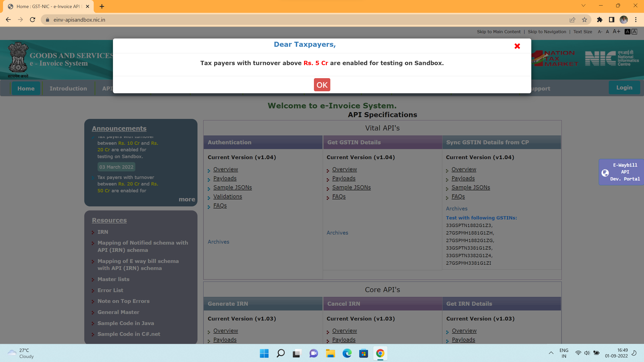Select the Home navigation tab
Screen dimensions: 644x362
click(26, 88)
